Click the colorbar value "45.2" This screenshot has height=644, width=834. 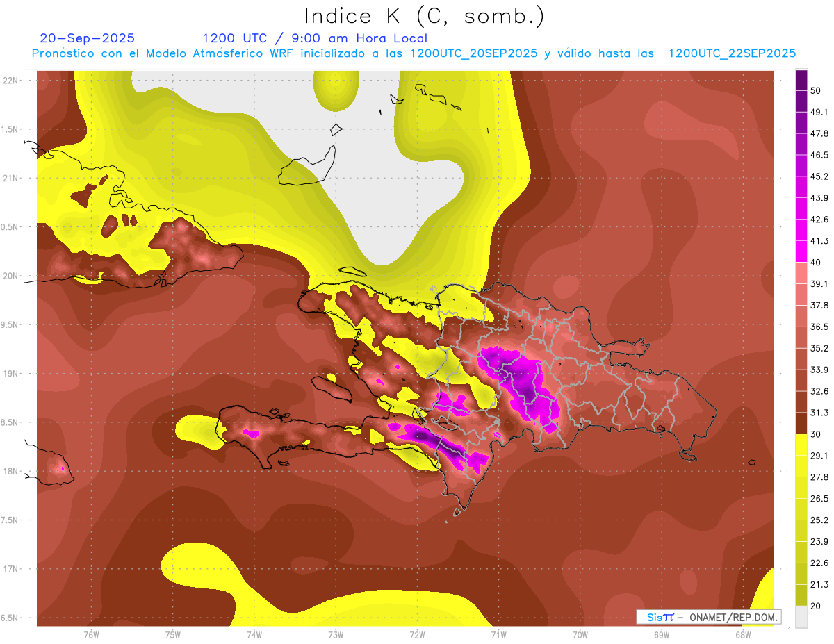tap(820, 177)
